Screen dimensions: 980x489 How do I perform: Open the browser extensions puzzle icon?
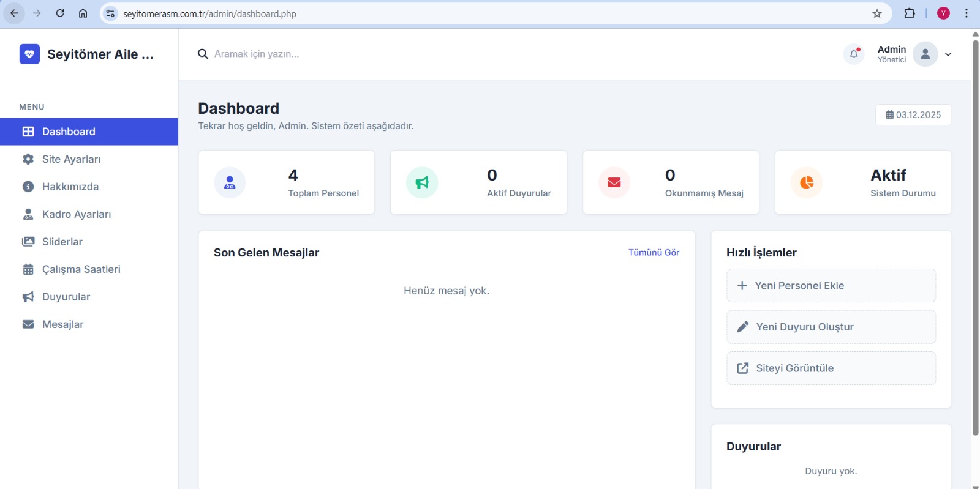pyautogui.click(x=910, y=13)
